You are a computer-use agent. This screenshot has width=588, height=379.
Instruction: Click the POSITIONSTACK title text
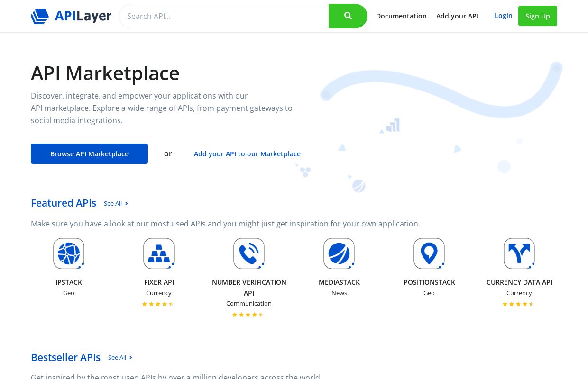pos(429,282)
